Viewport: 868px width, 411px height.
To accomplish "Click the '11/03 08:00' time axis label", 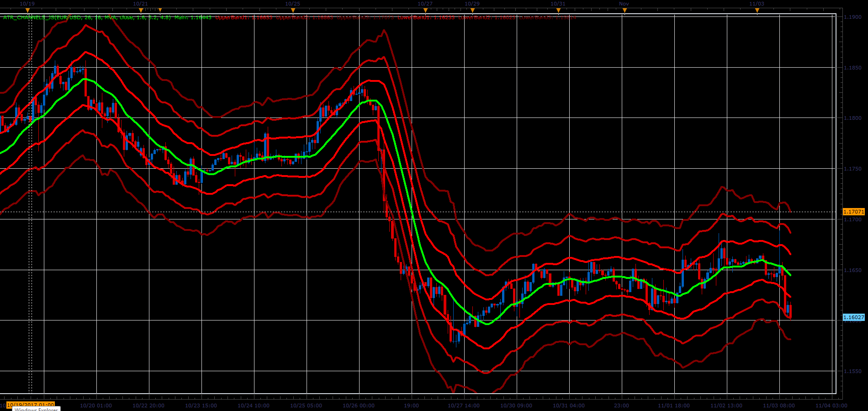I will click(x=779, y=406).
